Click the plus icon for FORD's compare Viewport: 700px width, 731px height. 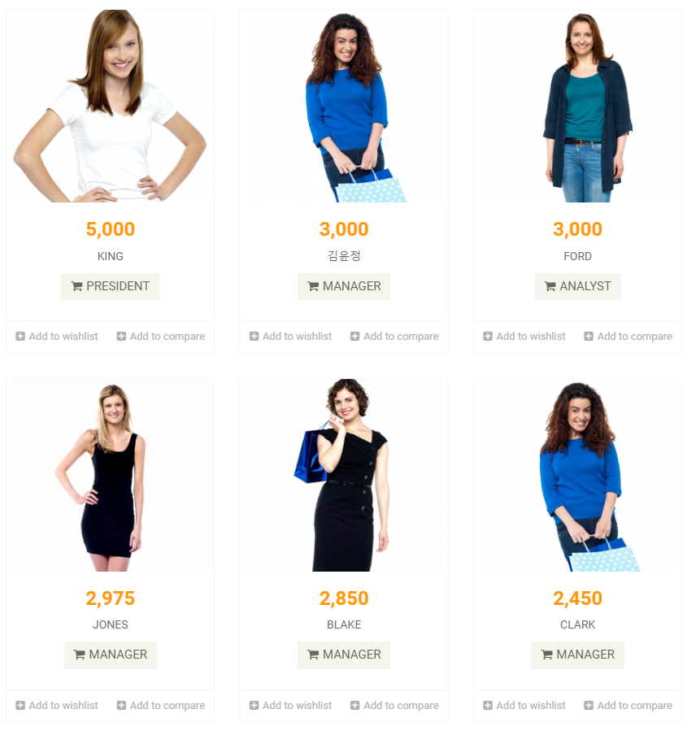pos(589,336)
